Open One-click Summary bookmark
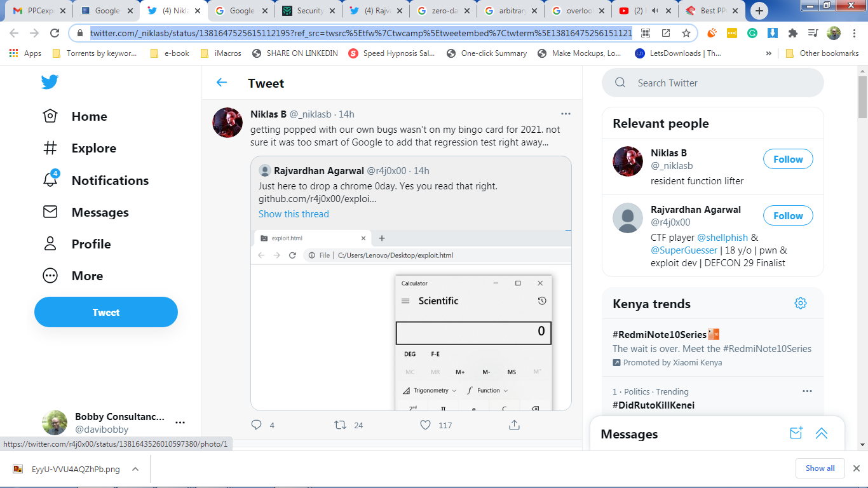The height and width of the screenshot is (488, 868). [x=487, y=53]
